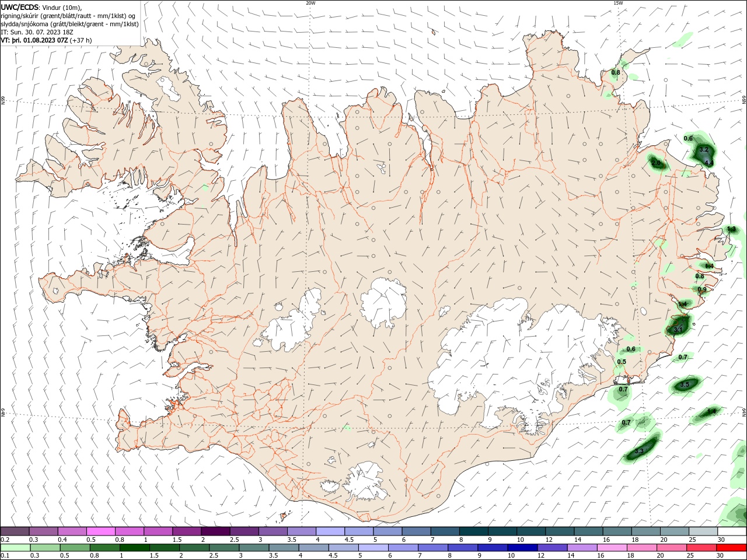Pick the bright red rain swatch labeled 30
The width and height of the screenshot is (747, 560).
pyautogui.click(x=732, y=548)
